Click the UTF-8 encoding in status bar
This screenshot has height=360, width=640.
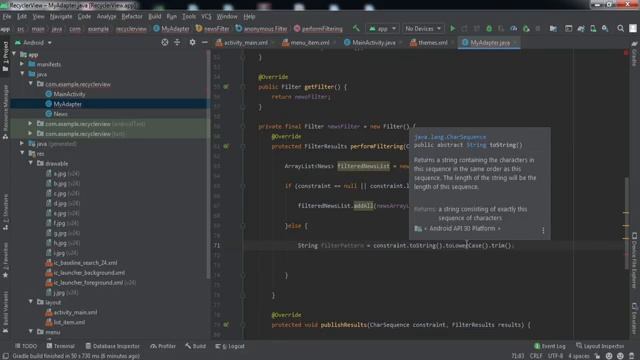click(555, 356)
